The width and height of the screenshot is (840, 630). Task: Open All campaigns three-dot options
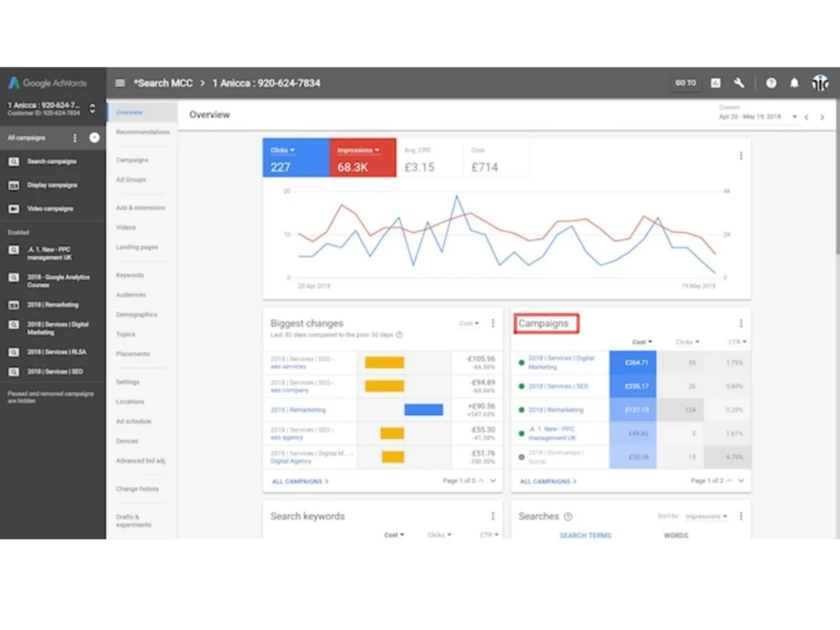[75, 138]
